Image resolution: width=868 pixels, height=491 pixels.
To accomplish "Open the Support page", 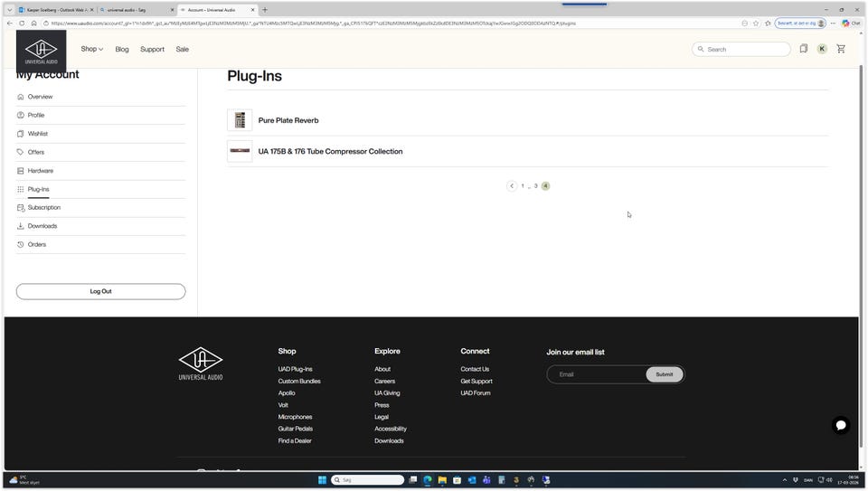I will pos(152,49).
